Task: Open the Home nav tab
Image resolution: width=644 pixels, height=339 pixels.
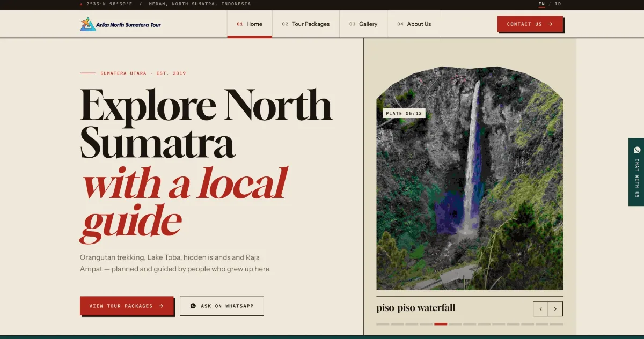Action: (x=250, y=24)
